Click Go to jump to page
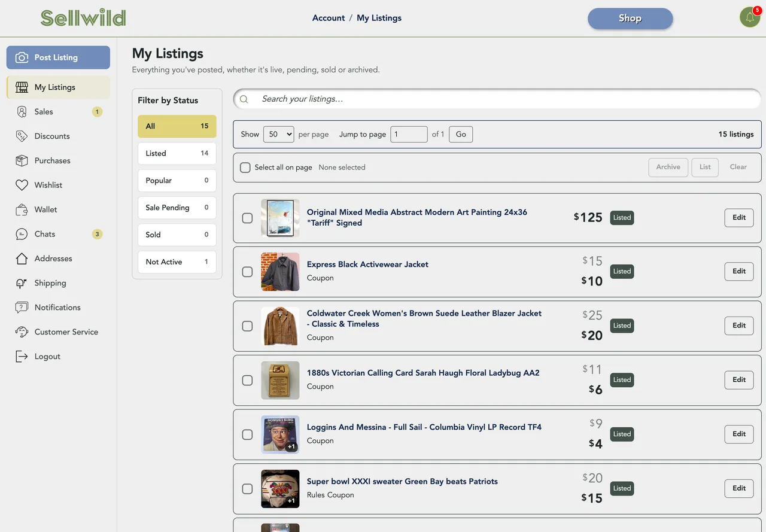The width and height of the screenshot is (766, 532). tap(461, 134)
